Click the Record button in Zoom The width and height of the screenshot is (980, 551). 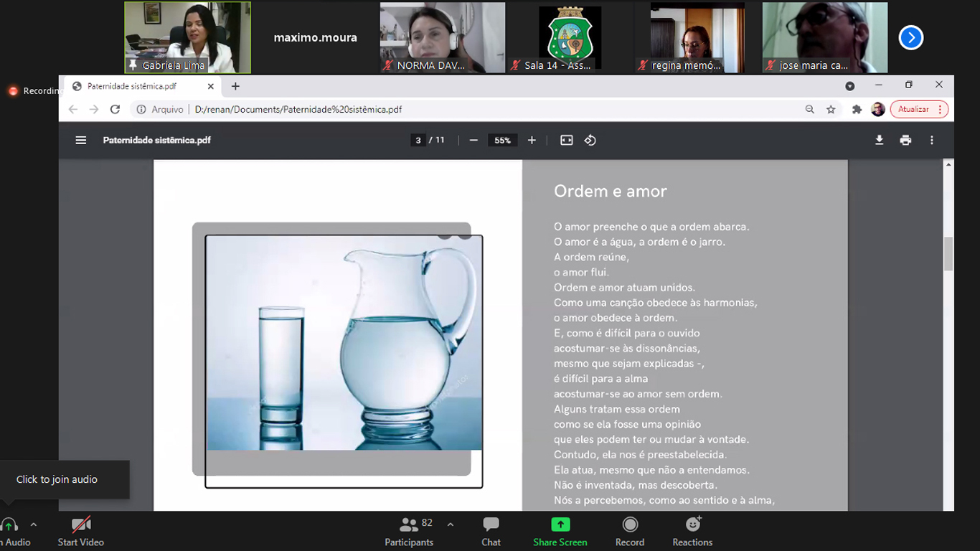(630, 531)
